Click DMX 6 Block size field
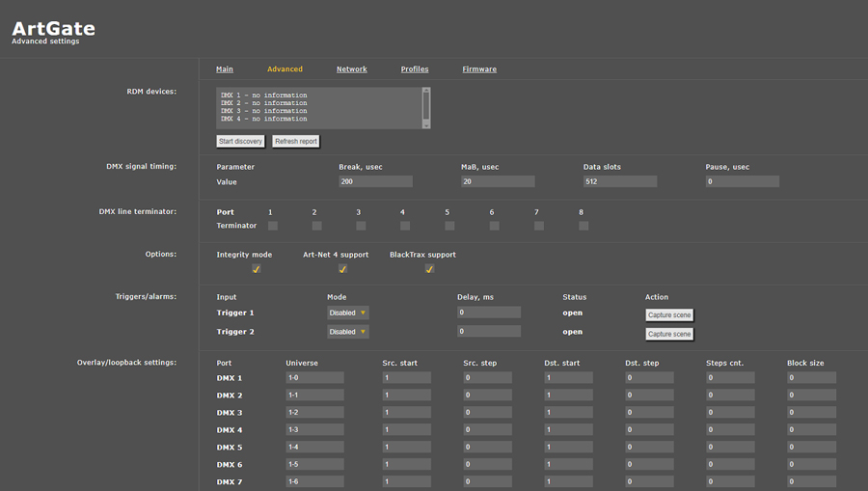Screen dimensions: 868x491 coord(811,464)
